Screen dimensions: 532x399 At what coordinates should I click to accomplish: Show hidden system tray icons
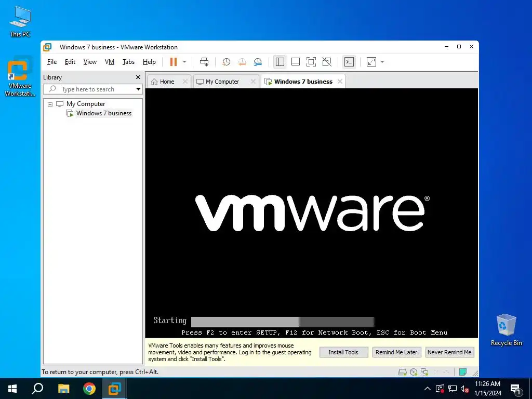point(428,389)
